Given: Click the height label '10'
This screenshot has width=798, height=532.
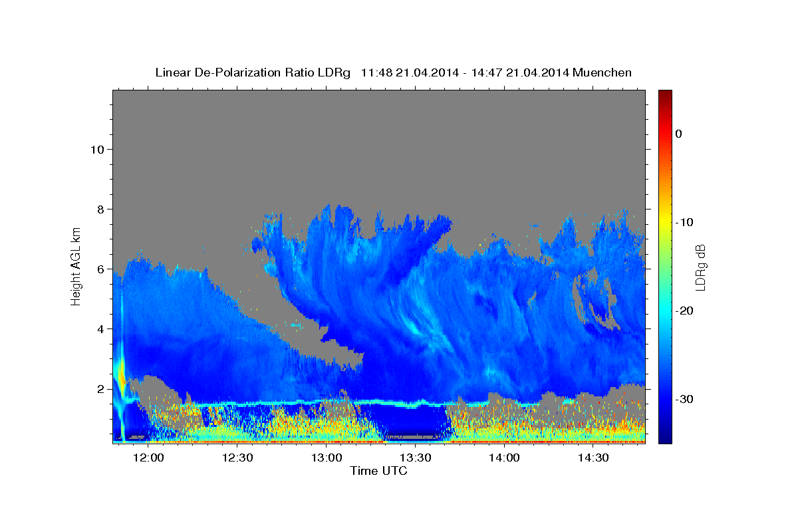Looking at the screenshot, I should pyautogui.click(x=96, y=149).
